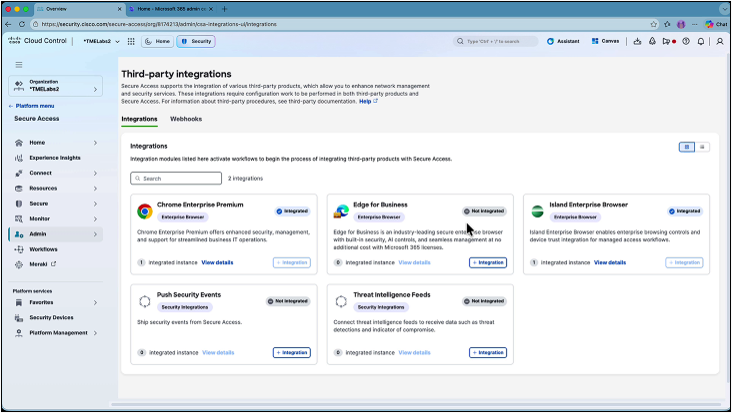The height and width of the screenshot is (413, 732).
Task: Open the TMELabs2 tenant dropdown
Action: click(101, 42)
